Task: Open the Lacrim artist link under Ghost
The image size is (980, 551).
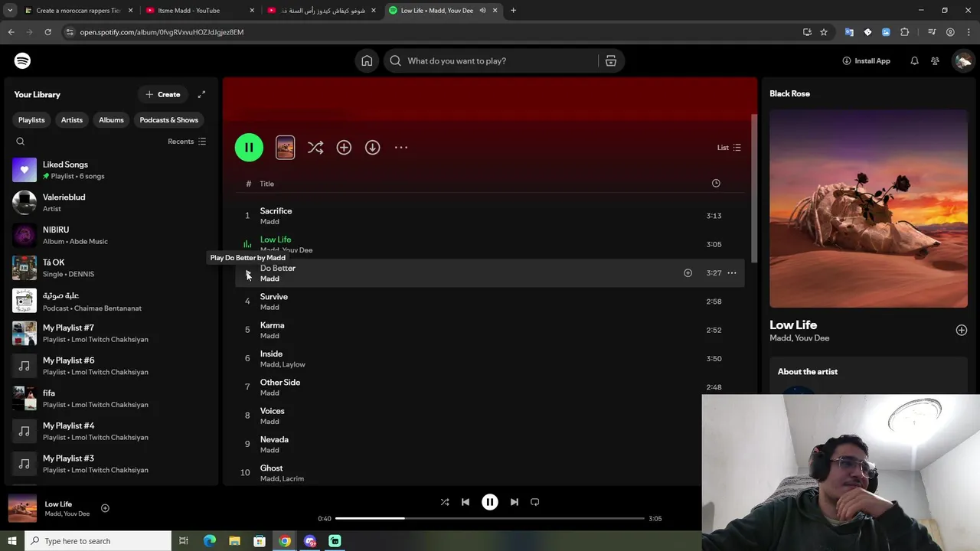Action: 293,479
